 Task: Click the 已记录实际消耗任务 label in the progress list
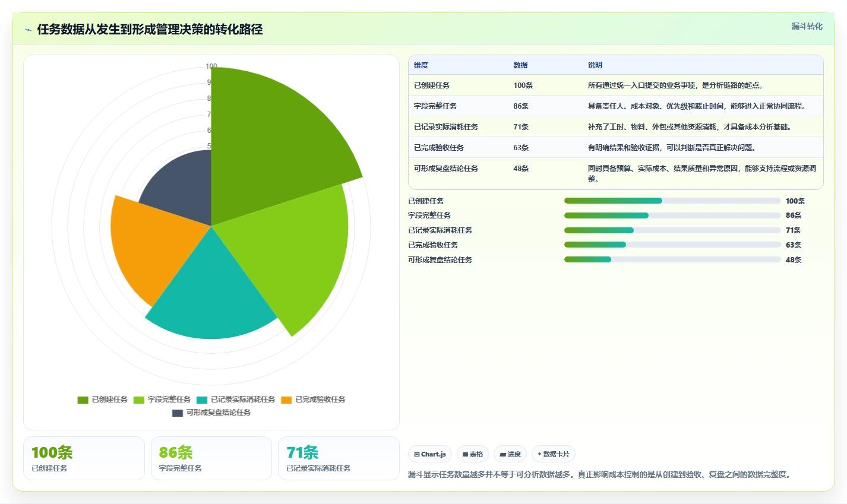(x=440, y=230)
